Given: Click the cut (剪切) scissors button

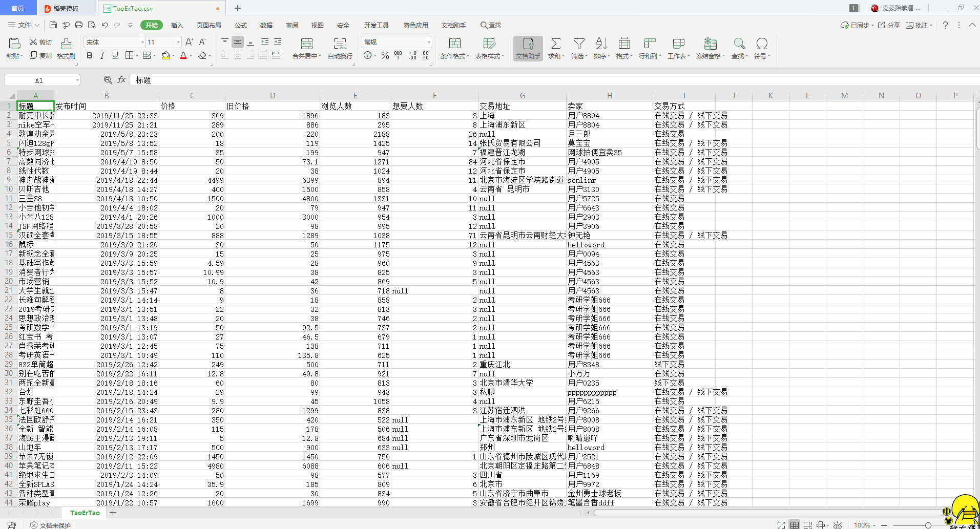Looking at the screenshot, I should (x=40, y=42).
